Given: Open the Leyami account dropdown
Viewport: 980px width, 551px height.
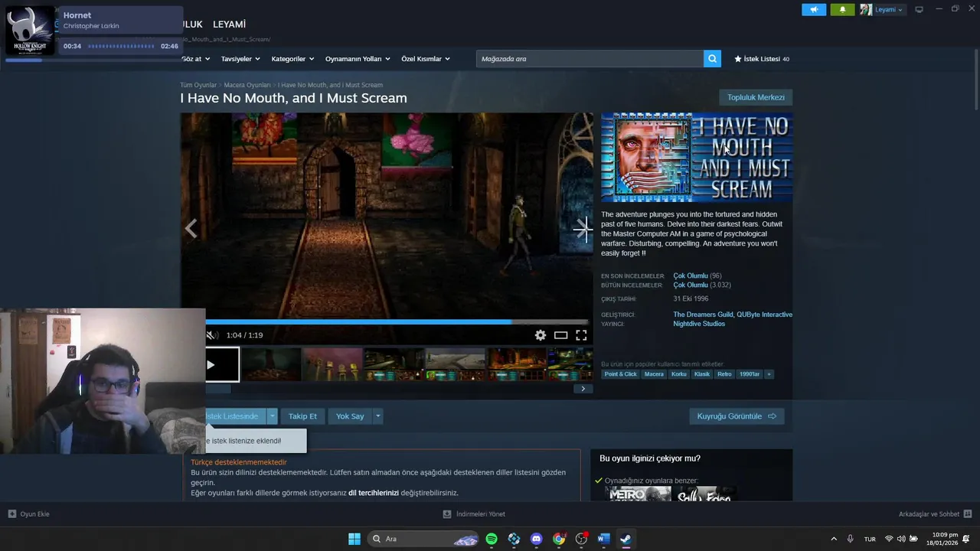Looking at the screenshot, I should 889,9.
